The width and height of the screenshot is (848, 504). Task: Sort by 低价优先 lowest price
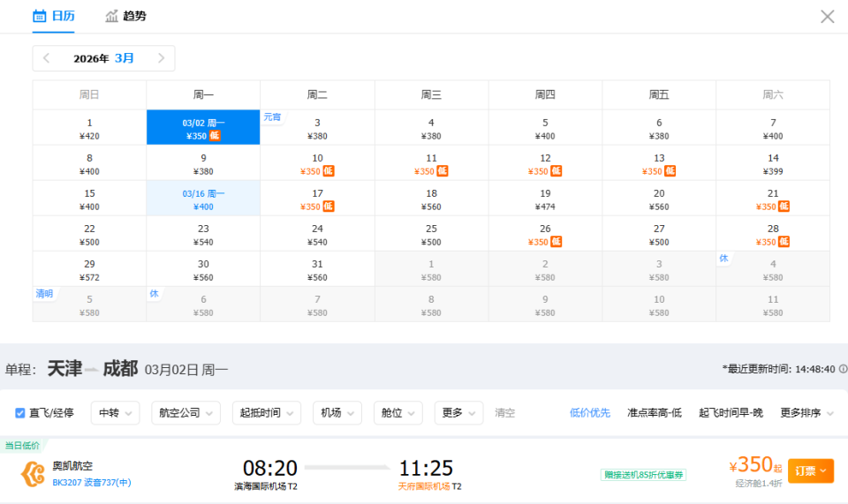[589, 413]
